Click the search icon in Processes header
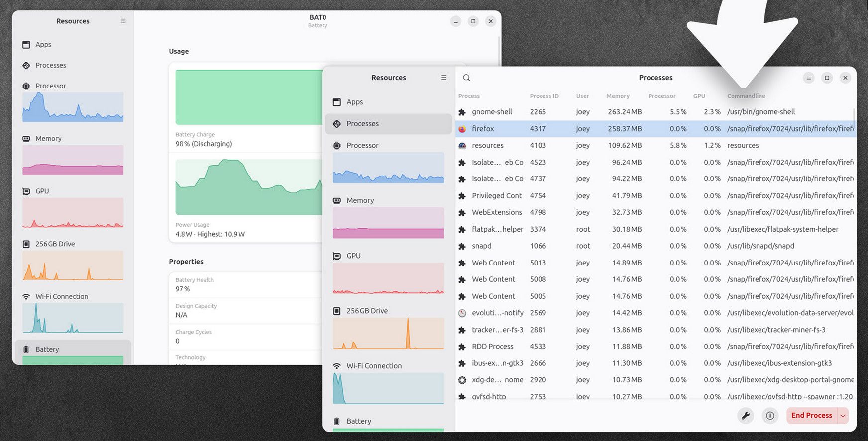The width and height of the screenshot is (868, 441). tap(466, 78)
